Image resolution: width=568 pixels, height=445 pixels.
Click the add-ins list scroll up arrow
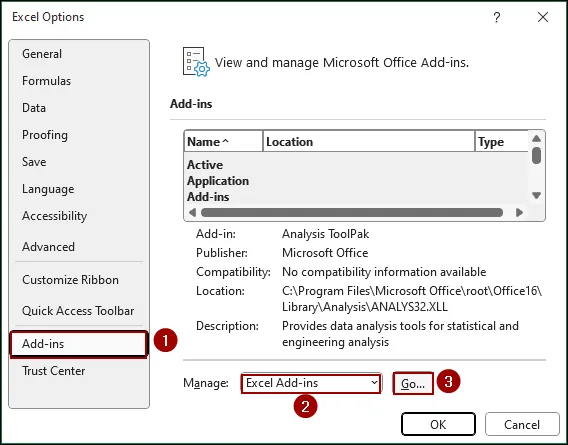click(536, 138)
